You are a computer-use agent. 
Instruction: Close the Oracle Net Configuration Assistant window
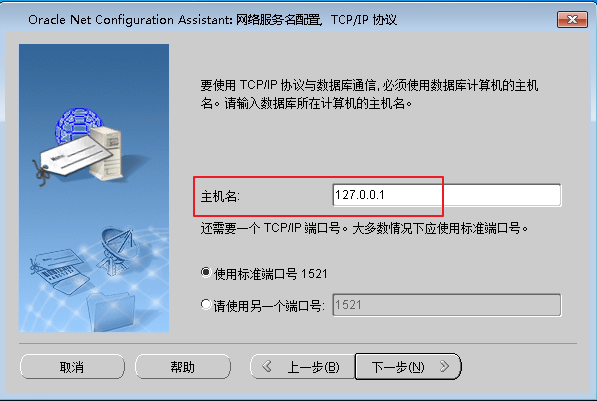point(572,19)
